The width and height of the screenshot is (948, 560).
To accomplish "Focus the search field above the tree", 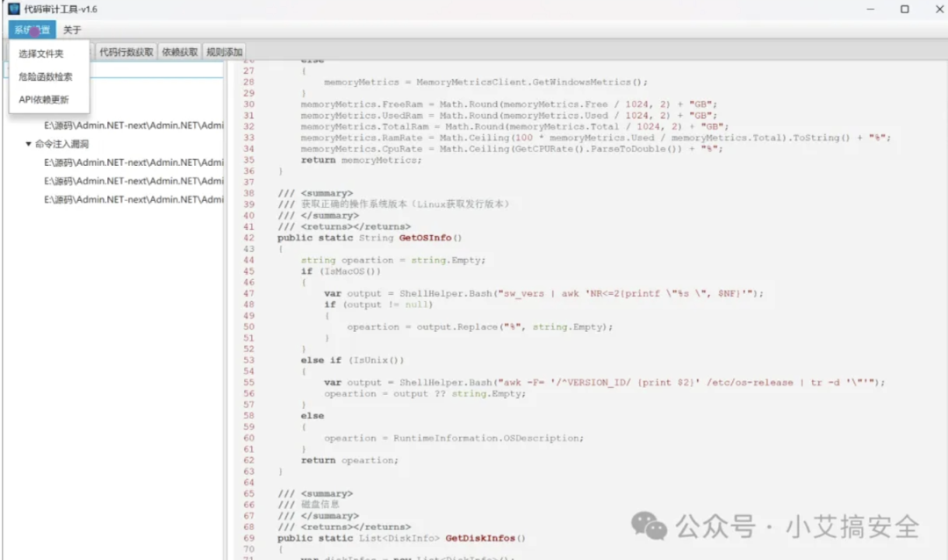I will tap(113, 70).
